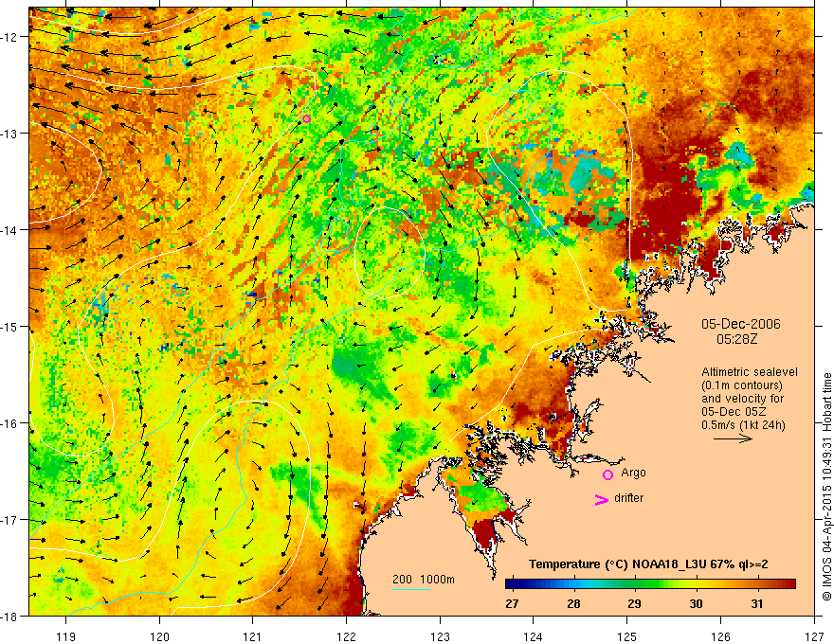The width and height of the screenshot is (834, 644).
Task: Click the latitude axis label '-13'
Action: (10, 134)
